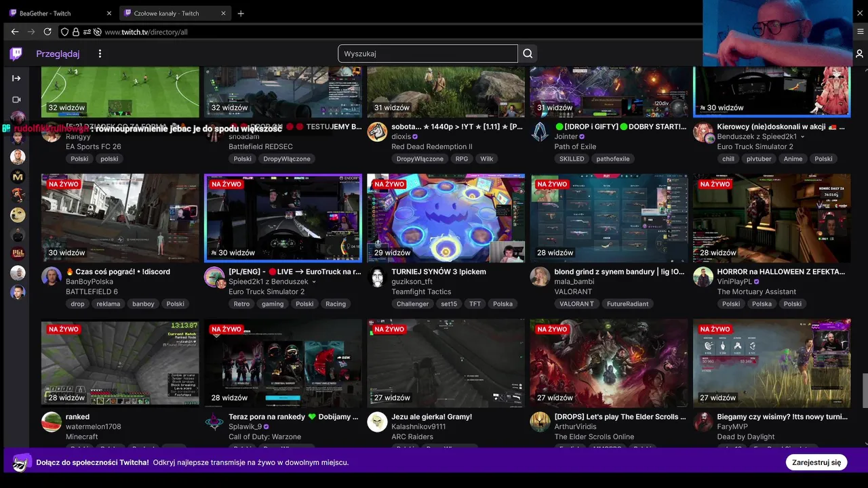The width and height of the screenshot is (868, 488).
Task: Open the gold M channel avatar in sidebar
Action: (18, 176)
